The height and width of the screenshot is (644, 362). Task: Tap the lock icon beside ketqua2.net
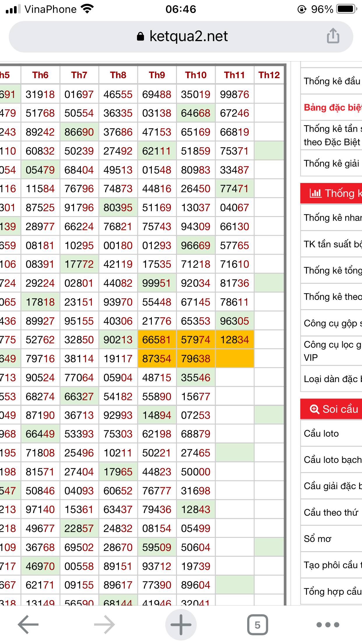(140, 36)
